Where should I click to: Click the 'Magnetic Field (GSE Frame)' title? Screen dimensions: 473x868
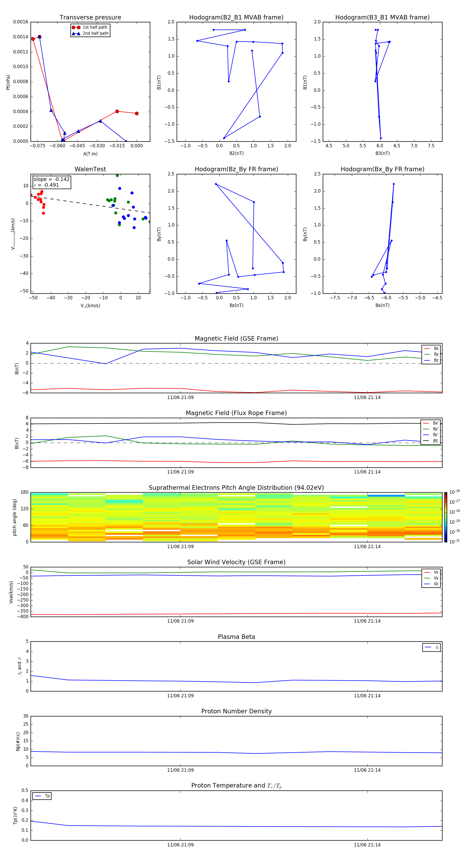tap(236, 338)
